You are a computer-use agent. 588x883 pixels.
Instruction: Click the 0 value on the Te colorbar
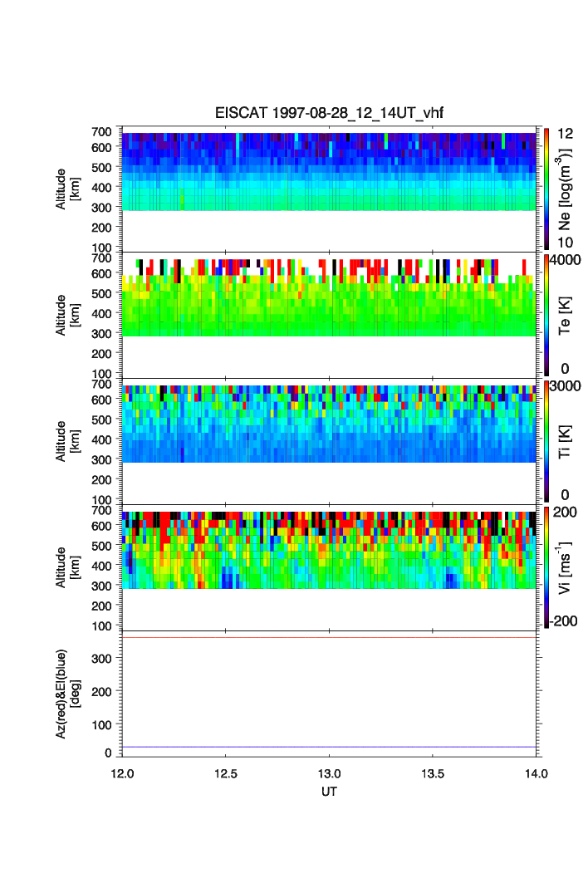(x=565, y=369)
